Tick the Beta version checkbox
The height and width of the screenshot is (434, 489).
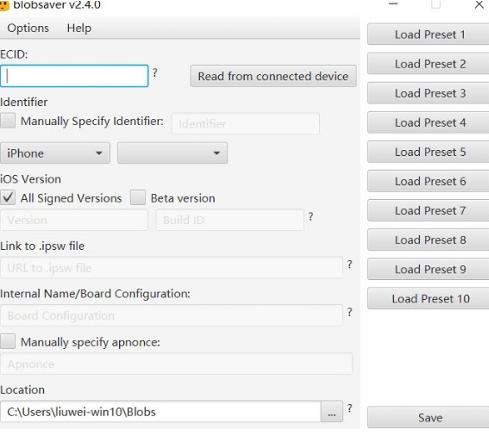[138, 198]
